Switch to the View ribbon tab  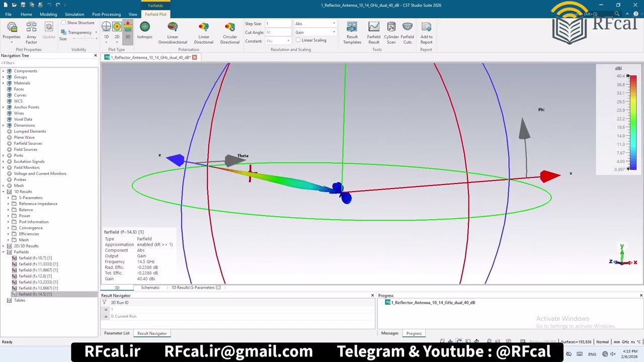[x=133, y=14]
